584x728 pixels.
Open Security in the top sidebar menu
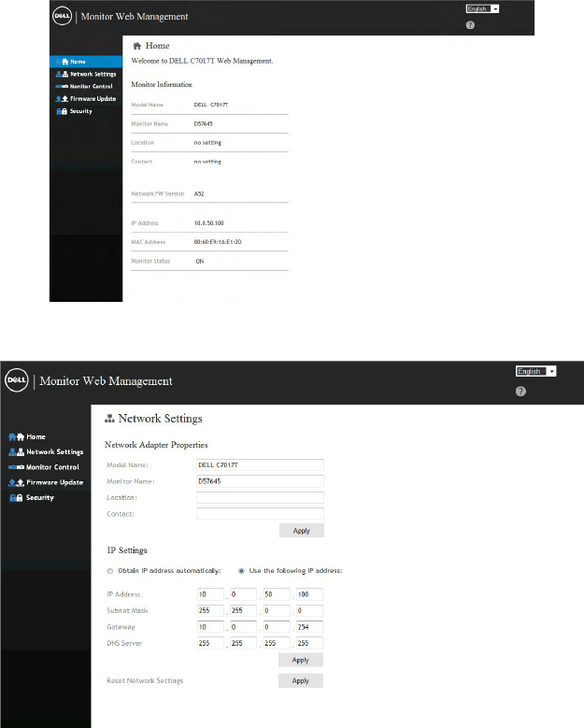click(x=86, y=111)
